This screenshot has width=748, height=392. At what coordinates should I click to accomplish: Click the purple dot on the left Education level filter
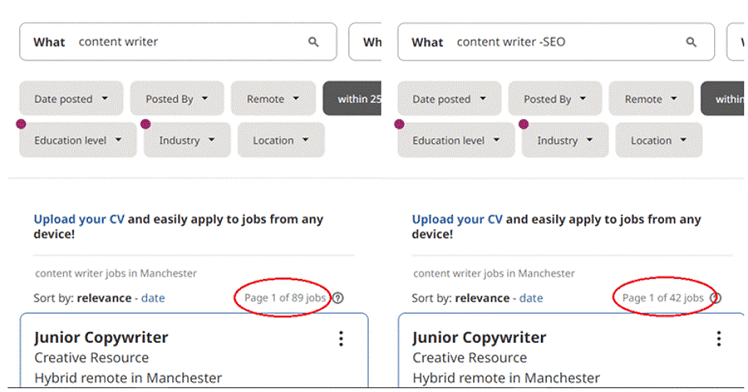tap(21, 124)
